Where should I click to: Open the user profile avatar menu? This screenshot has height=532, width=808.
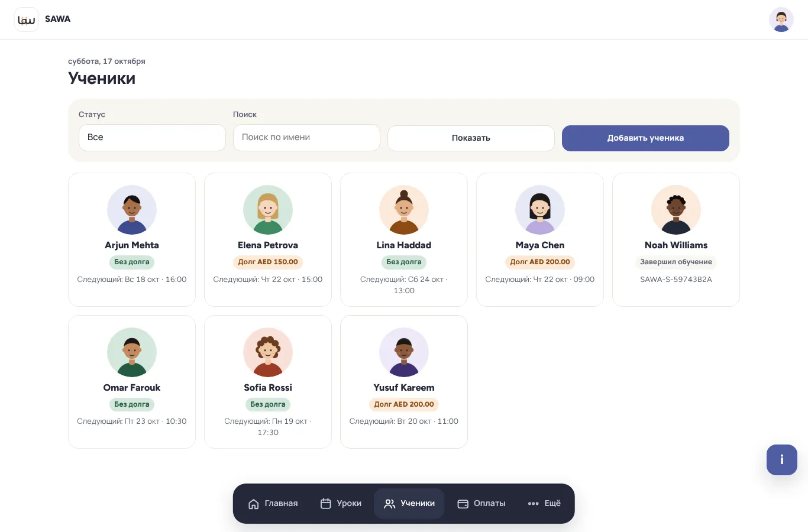[x=781, y=20]
